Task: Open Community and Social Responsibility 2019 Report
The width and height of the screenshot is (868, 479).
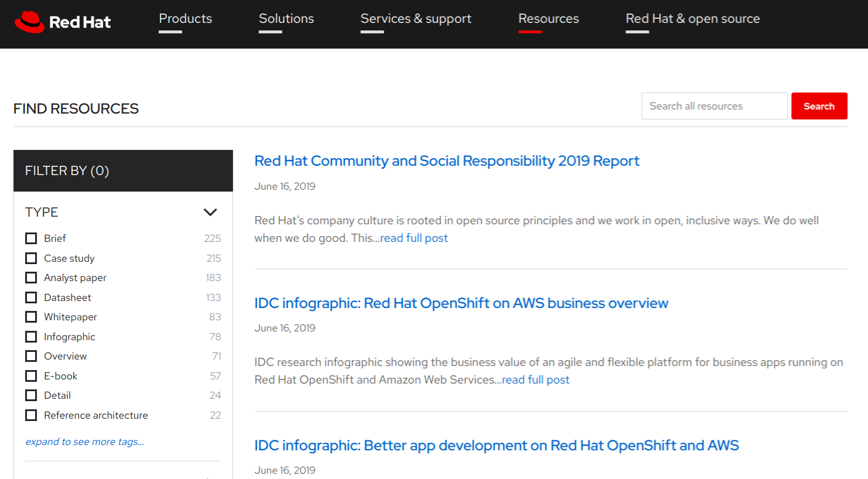Action: [x=447, y=160]
